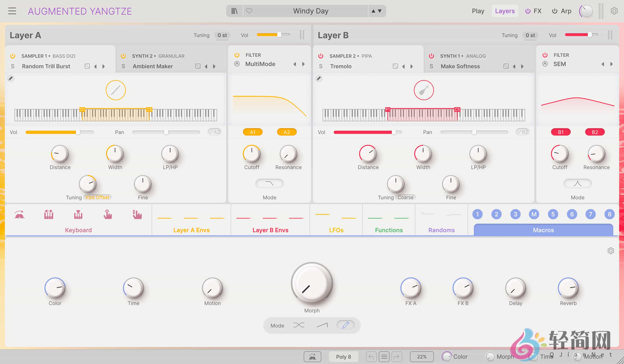This screenshot has height=364, width=624.
Task: Open the preset library browser icon
Action: click(234, 11)
